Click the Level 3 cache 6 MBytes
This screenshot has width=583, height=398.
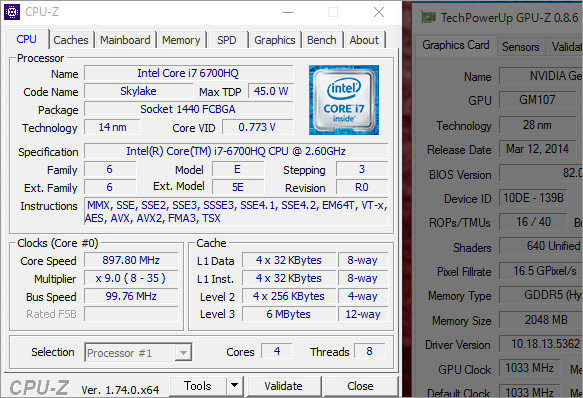(x=289, y=314)
